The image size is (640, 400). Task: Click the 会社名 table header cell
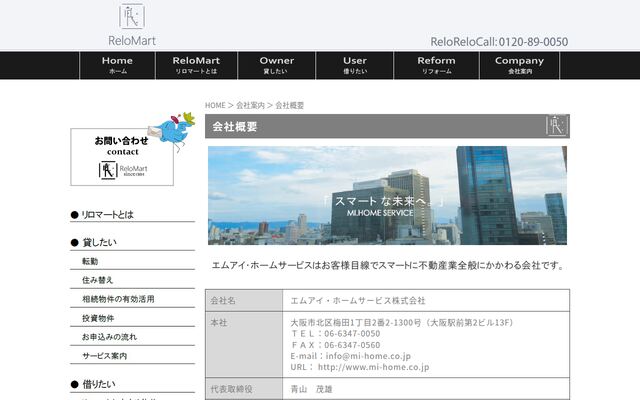tap(244, 301)
